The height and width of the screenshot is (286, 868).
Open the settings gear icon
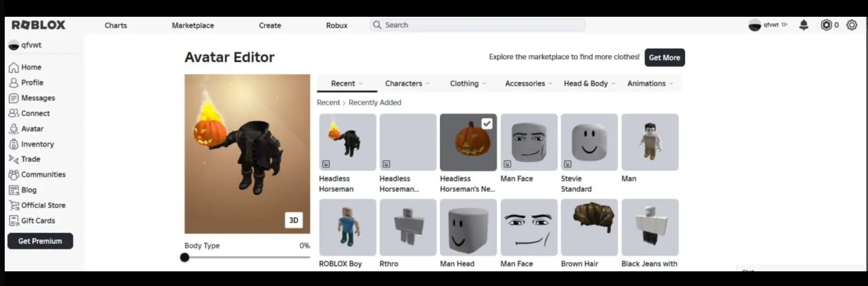(x=852, y=25)
